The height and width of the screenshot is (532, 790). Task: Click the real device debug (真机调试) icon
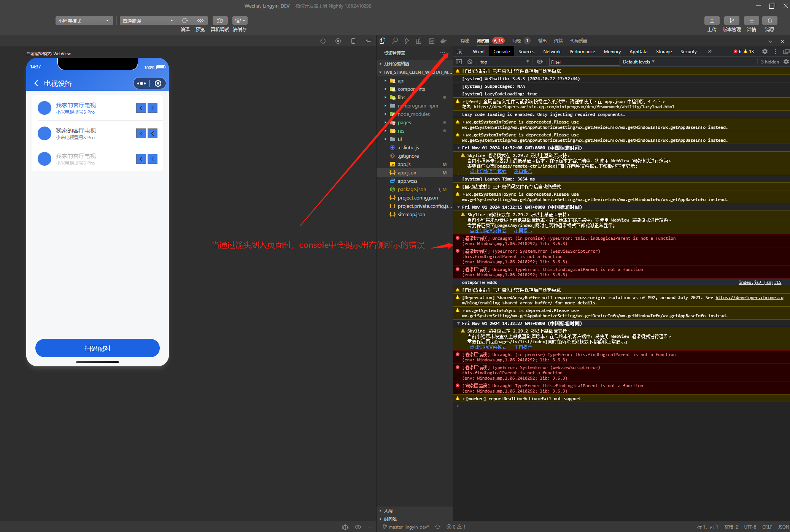(x=220, y=21)
